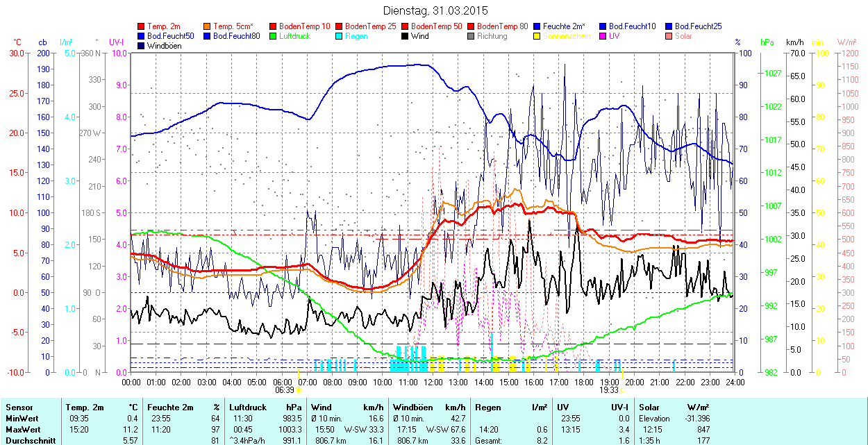This screenshot has width=868, height=445.
Task: Click the gray Richtung legend square
Action: 471,36
